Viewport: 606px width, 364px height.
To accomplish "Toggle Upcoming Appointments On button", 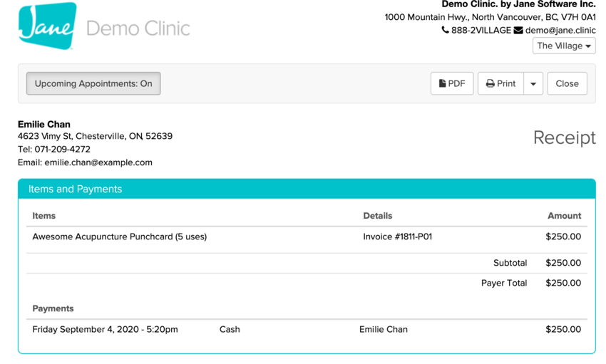I will [x=93, y=83].
